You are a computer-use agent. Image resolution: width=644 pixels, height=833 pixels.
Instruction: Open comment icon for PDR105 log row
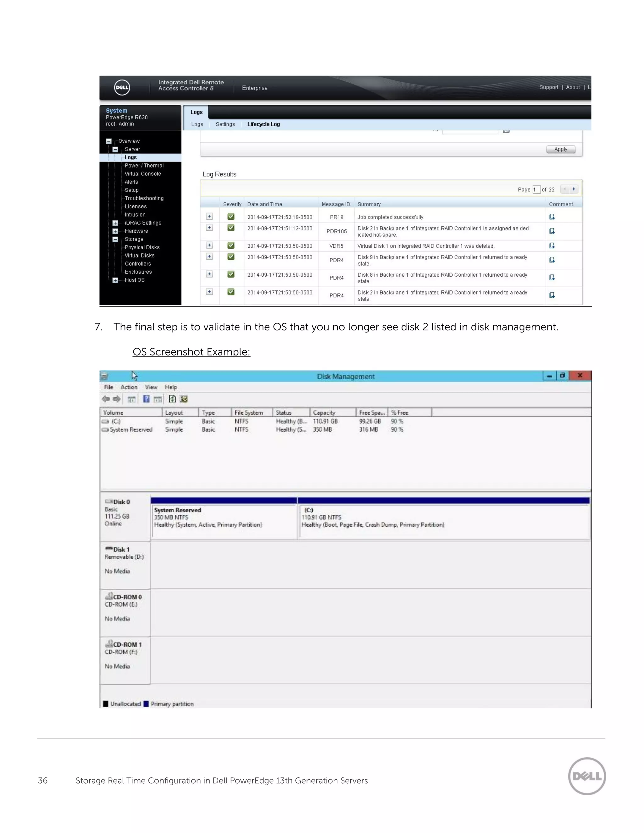click(x=552, y=231)
